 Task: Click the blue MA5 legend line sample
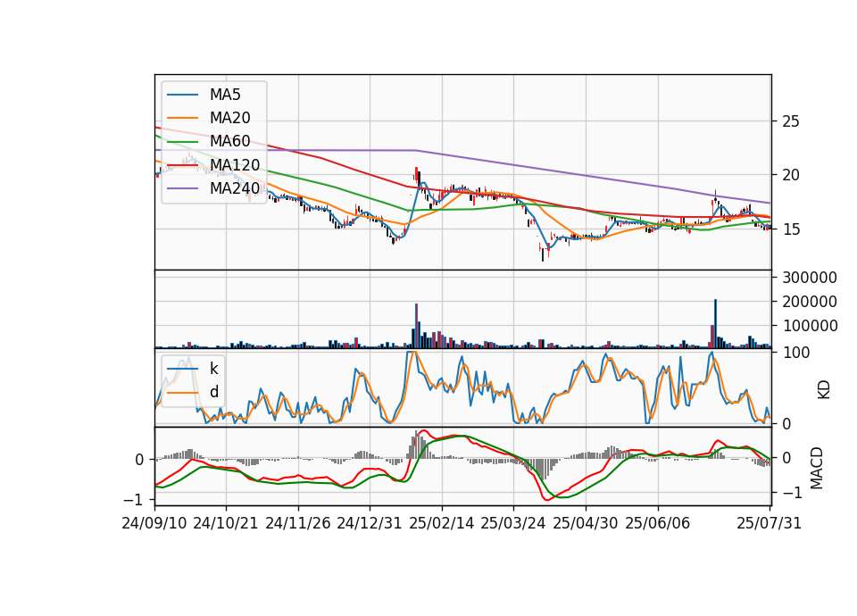point(182,95)
